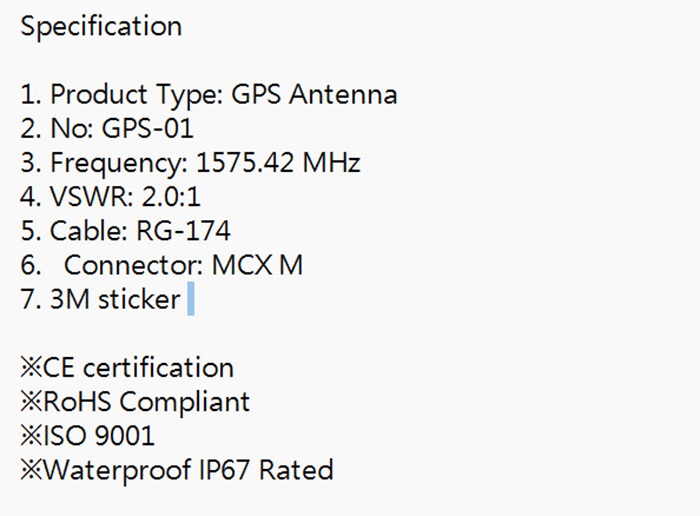Click the GPS-01 model number
This screenshot has height=516, width=700.
click(x=148, y=129)
